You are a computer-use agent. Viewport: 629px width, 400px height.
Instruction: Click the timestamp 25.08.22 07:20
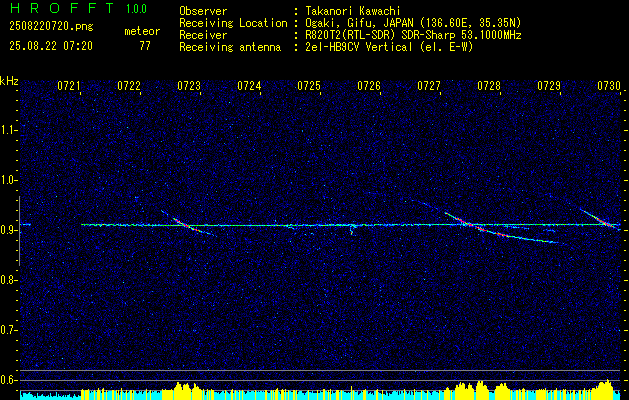[51, 46]
